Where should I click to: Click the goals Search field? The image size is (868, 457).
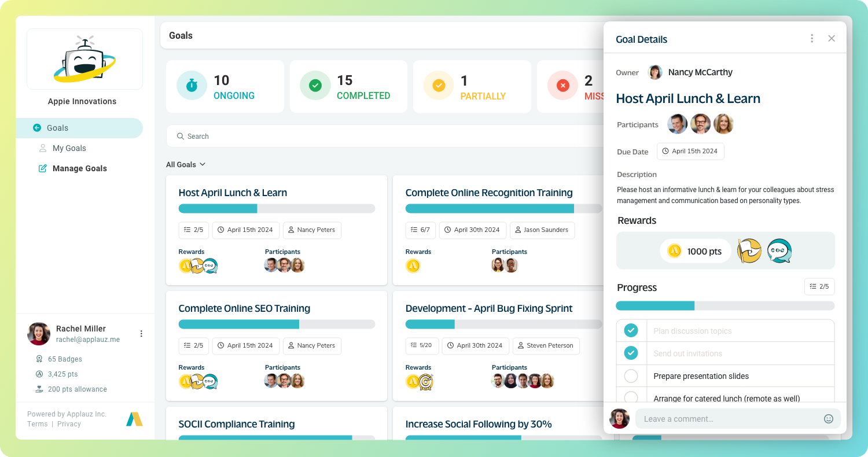pos(382,137)
